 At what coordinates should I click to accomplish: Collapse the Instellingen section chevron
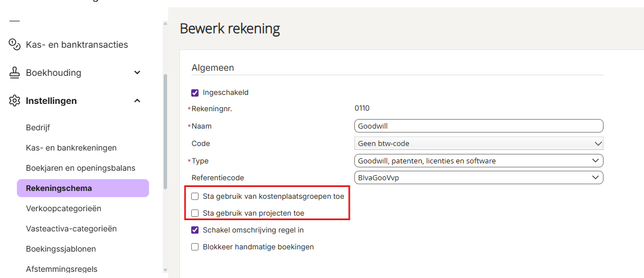click(138, 101)
